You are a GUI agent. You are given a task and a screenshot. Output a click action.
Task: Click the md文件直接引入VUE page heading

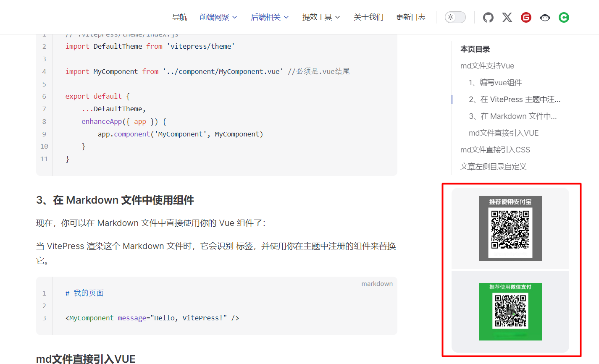coord(86,359)
